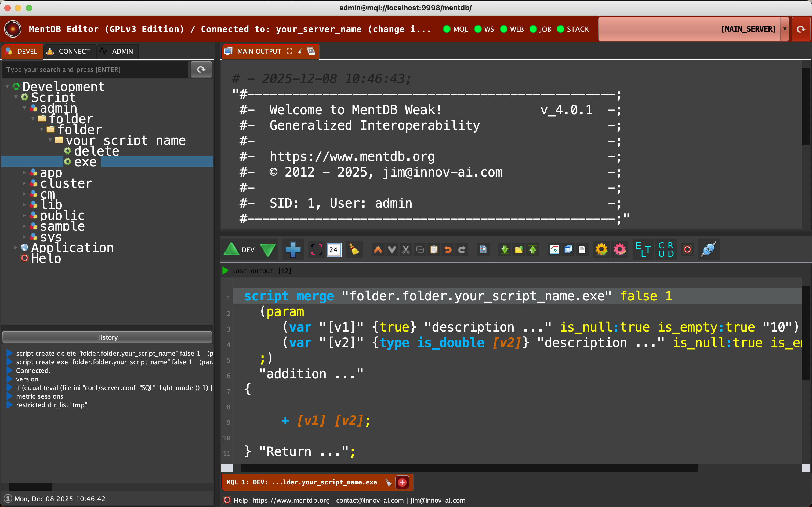Image resolution: width=812 pixels, height=507 pixels.
Task: Click the CRUD toolbar icon
Action: coord(666,250)
